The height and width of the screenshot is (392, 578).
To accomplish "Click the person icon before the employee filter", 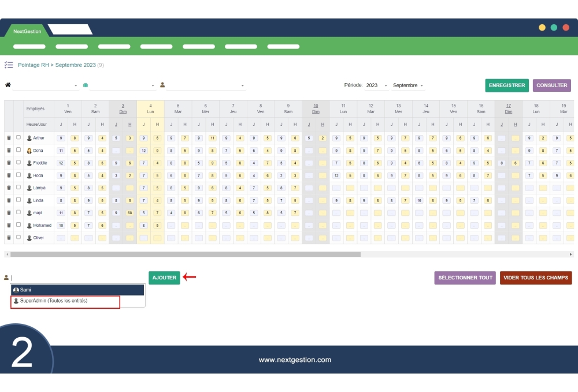I will 162,85.
